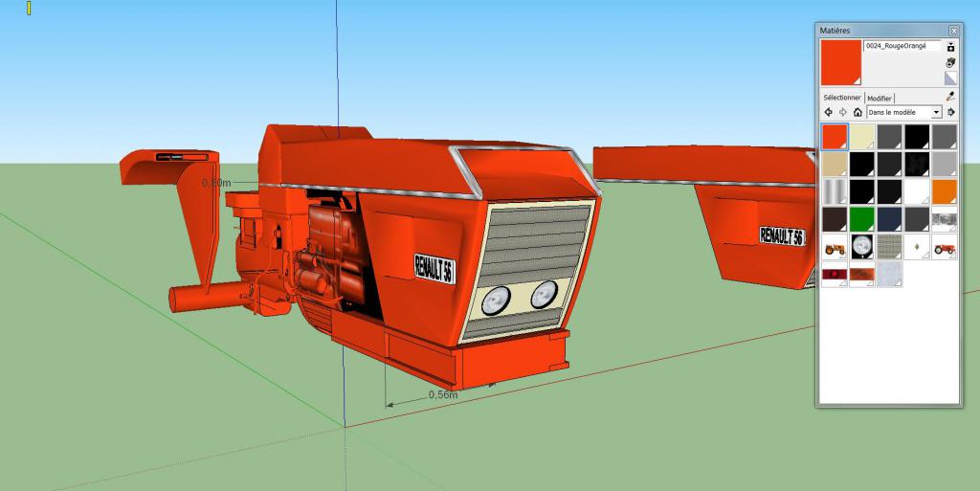
Task: Select the dark red taillight texture
Action: point(835,275)
